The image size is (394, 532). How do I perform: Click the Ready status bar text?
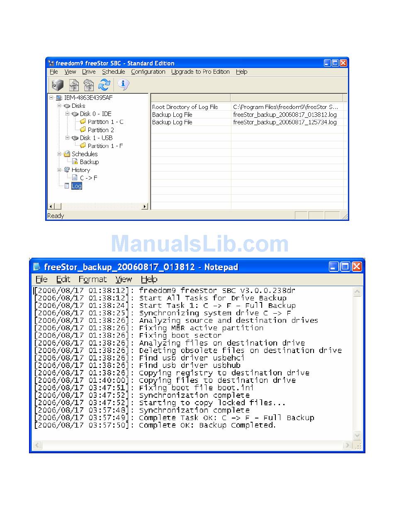pyautogui.click(x=56, y=215)
